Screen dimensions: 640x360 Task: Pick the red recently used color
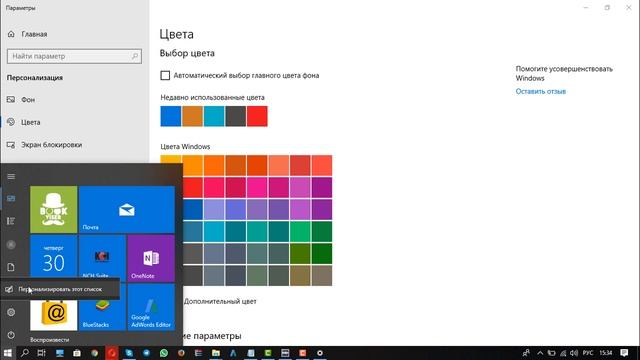257,116
